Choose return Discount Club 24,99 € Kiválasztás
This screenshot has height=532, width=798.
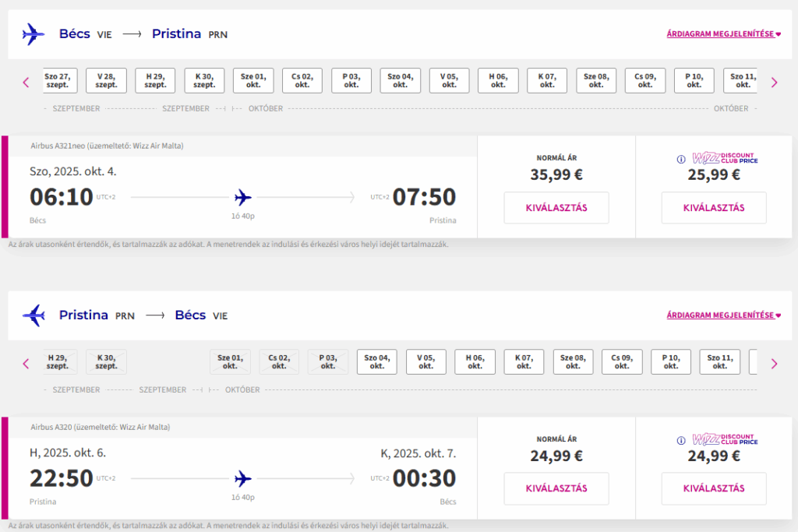pos(714,488)
